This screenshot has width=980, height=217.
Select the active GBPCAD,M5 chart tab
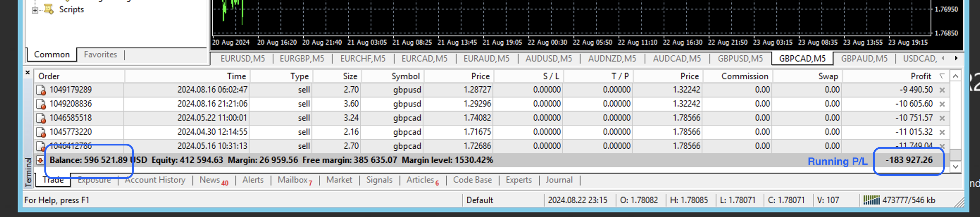pos(802,58)
